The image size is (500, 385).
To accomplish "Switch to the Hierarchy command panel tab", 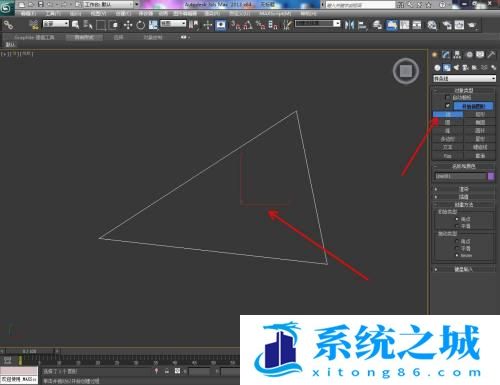I will click(457, 55).
